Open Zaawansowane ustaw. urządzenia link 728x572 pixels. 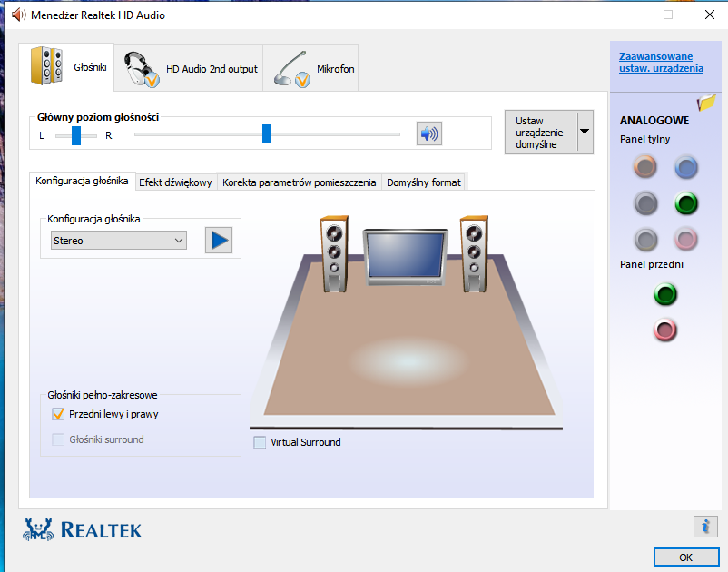[x=661, y=63]
